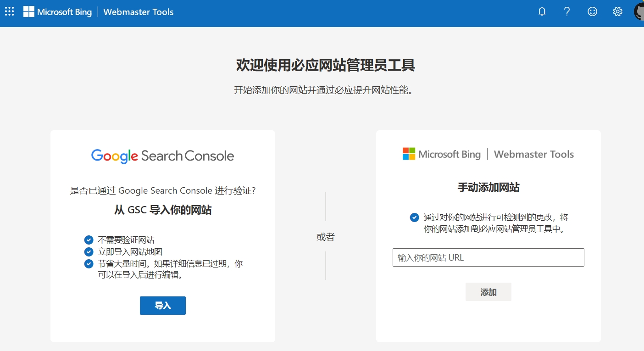The height and width of the screenshot is (351, 644).
Task: Open the help question mark icon
Action: click(567, 12)
